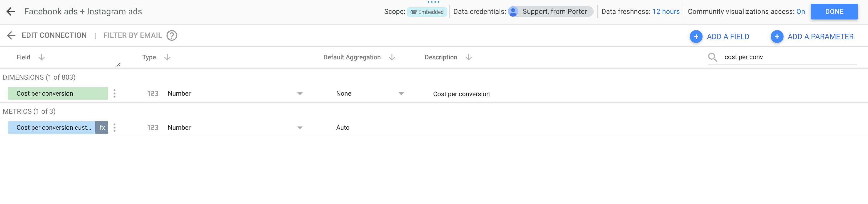Open the fx formula editor for custom metric

tap(102, 128)
